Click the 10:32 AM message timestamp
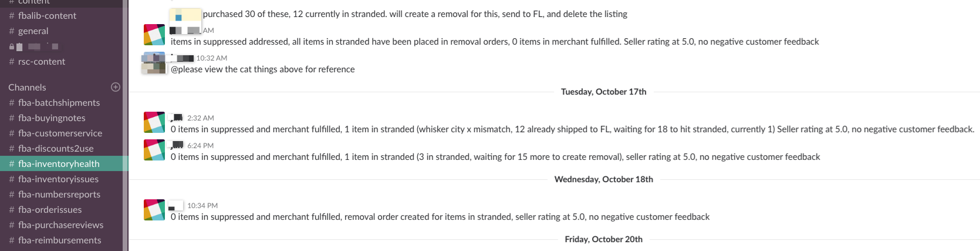Screen dimensions: 980x251 coord(211,58)
